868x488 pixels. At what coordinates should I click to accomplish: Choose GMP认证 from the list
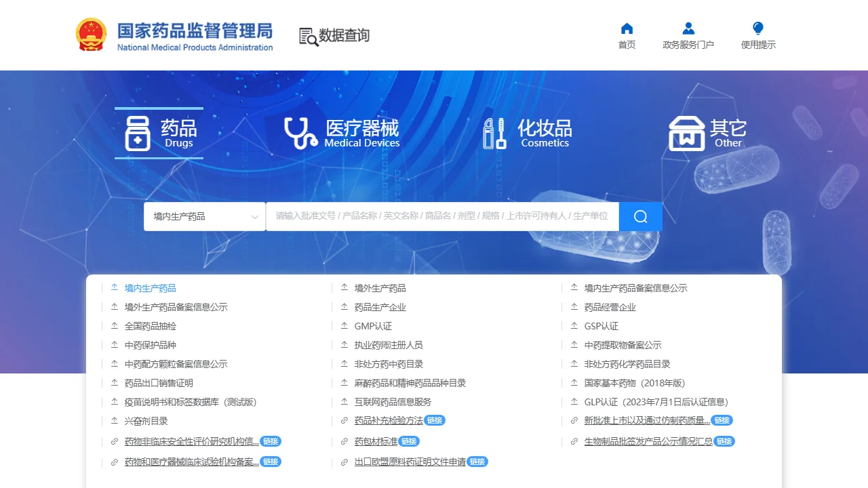373,326
